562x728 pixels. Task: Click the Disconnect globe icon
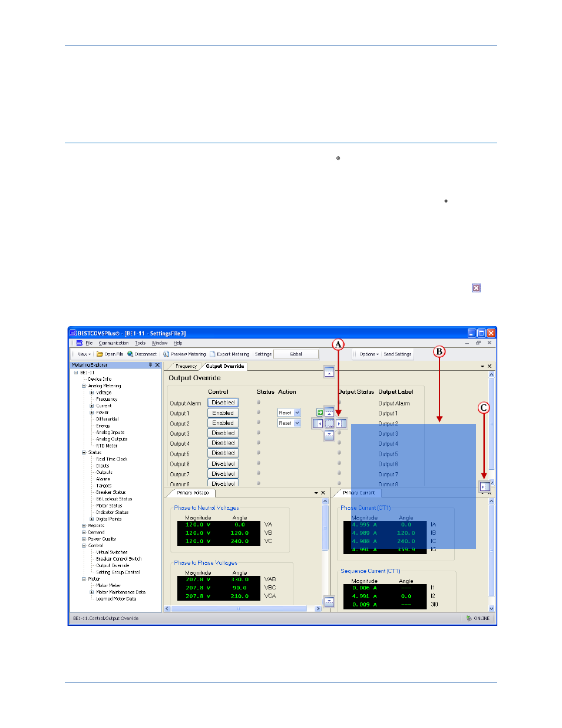click(x=130, y=354)
